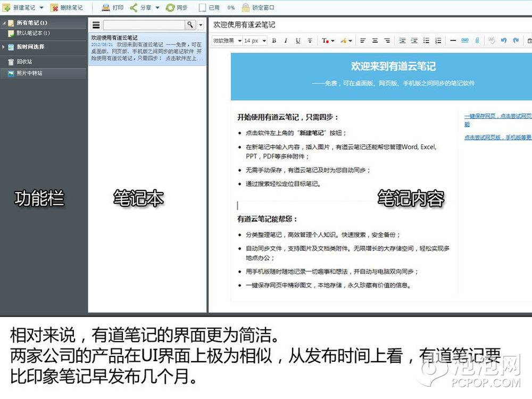Screen dimensions: 532x399
Task: Toggle underline formatting
Action: [x=298, y=41]
